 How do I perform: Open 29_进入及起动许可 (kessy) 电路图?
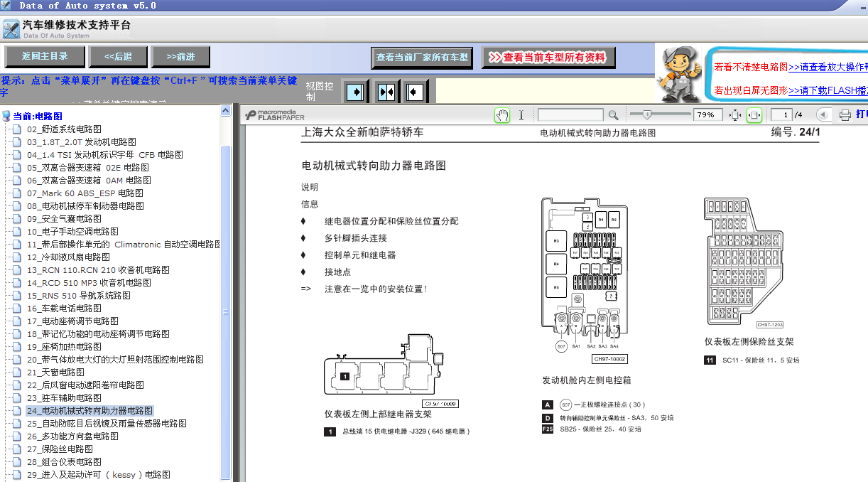point(98,474)
